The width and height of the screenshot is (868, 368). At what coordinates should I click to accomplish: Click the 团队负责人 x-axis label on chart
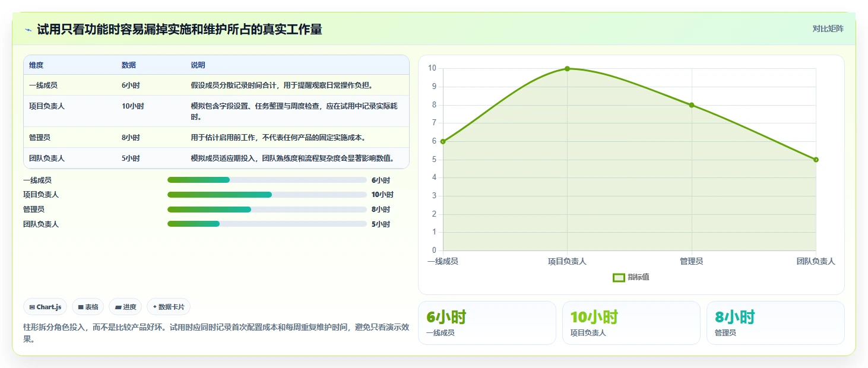point(816,261)
